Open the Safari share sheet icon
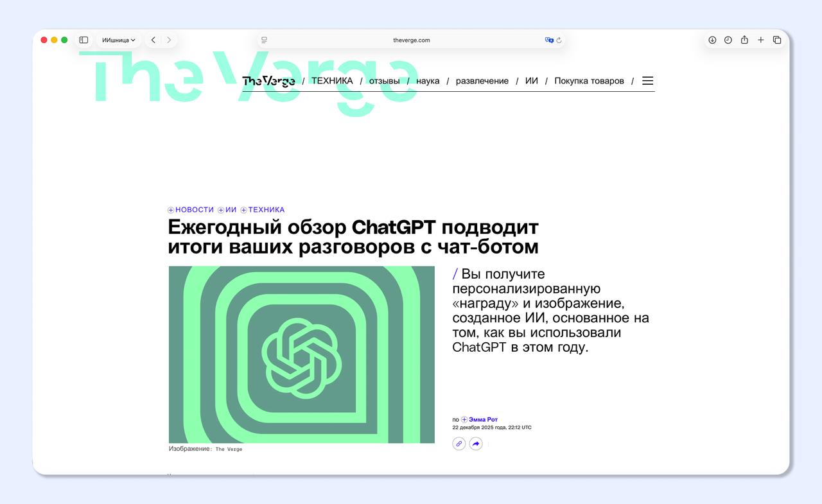 coord(744,40)
